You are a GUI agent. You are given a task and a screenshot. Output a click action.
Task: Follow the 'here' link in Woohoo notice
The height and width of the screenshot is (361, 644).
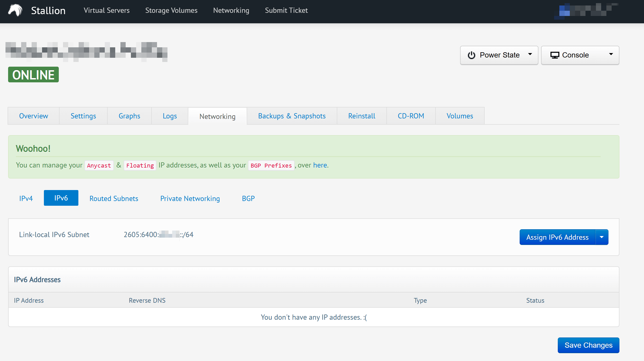[320, 165]
